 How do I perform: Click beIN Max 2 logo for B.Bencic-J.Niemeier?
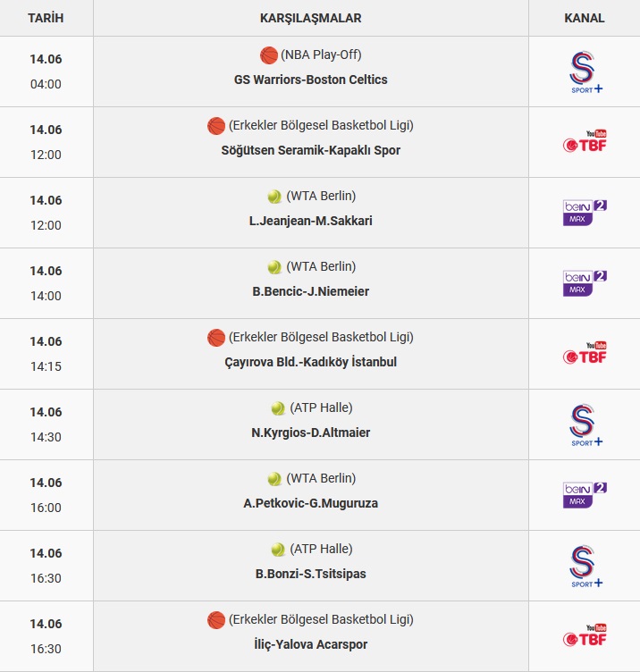coord(585,283)
